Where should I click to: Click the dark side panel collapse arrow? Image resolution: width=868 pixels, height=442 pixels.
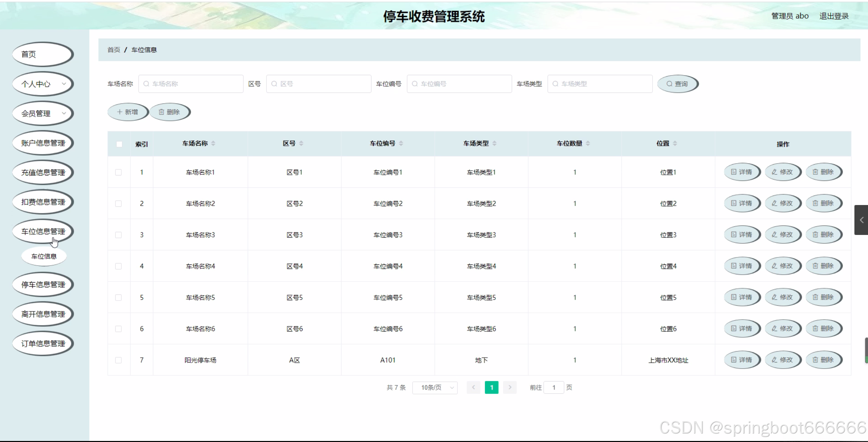click(861, 220)
